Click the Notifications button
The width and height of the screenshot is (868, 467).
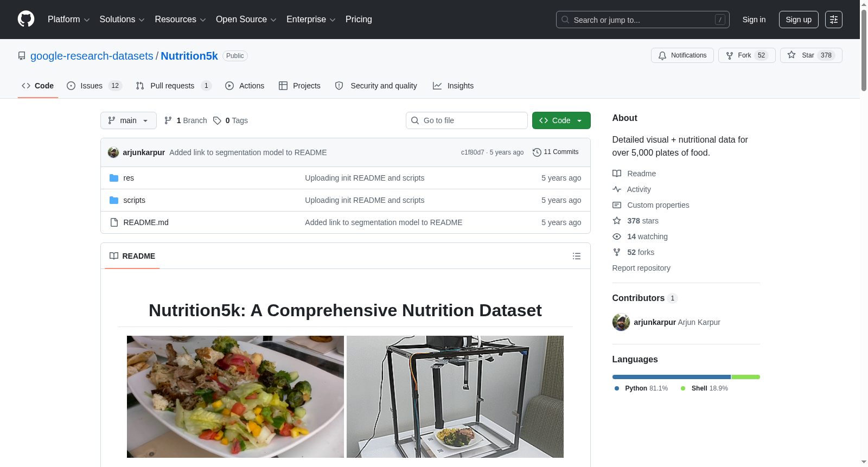(682, 55)
